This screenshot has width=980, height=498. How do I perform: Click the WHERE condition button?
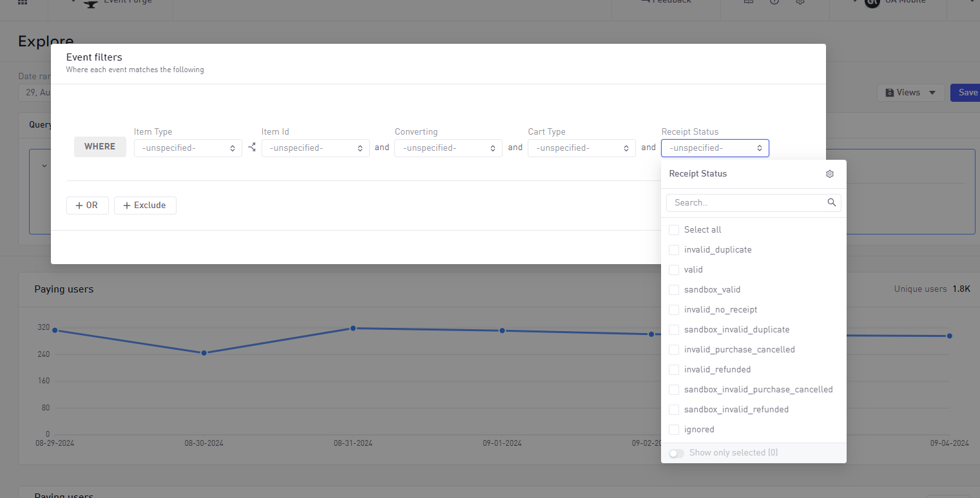point(100,147)
